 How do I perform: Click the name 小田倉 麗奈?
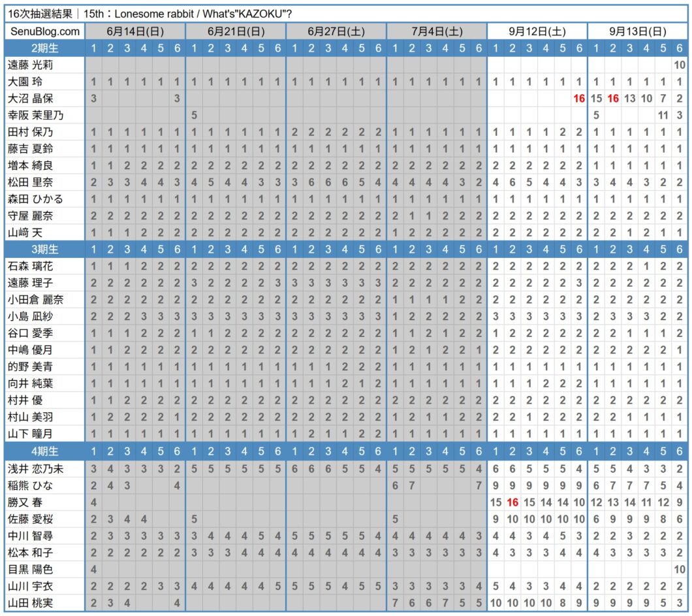point(35,300)
